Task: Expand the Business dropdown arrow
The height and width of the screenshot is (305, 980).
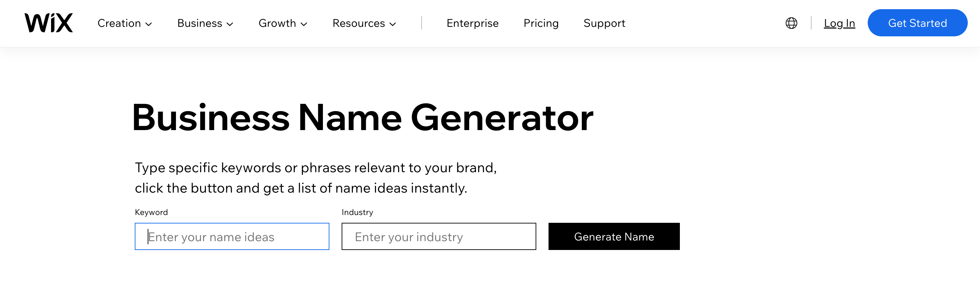Action: 230,24
